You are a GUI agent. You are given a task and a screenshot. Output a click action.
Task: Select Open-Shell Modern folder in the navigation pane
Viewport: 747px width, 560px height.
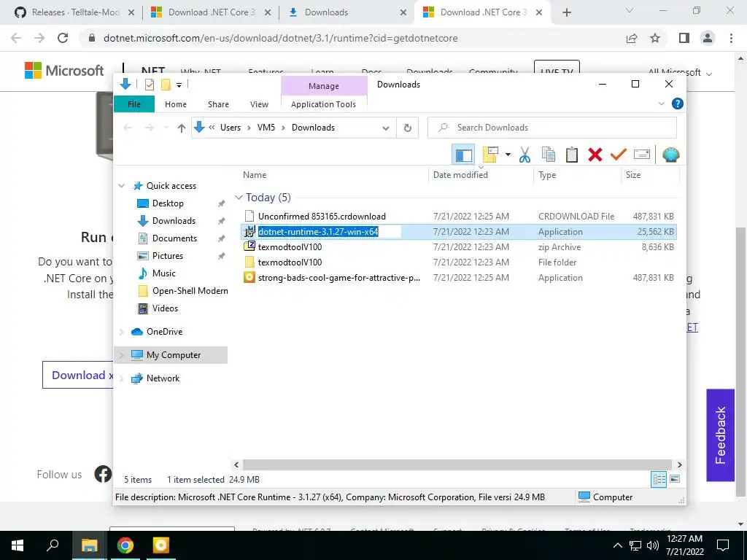pyautogui.click(x=190, y=291)
